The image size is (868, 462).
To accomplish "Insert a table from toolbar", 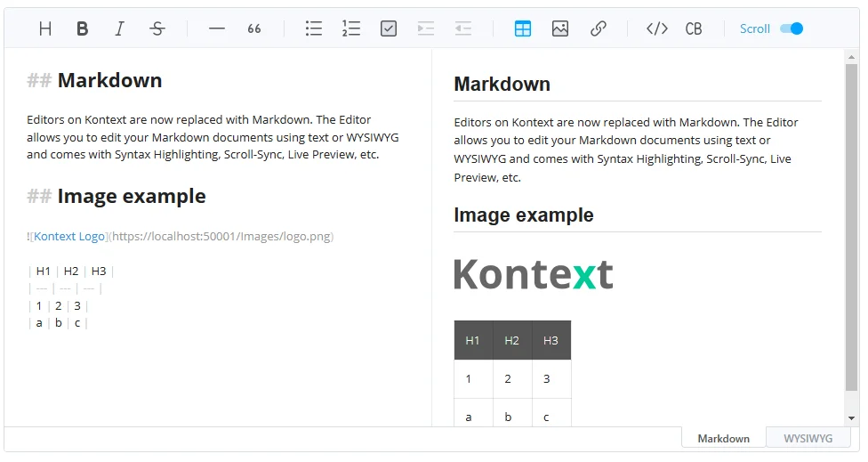I will tap(523, 28).
